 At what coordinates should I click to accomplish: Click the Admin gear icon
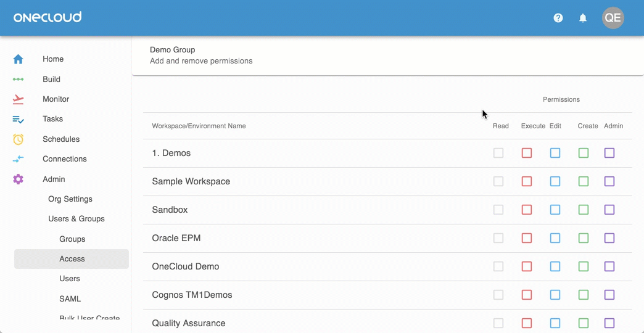[18, 179]
